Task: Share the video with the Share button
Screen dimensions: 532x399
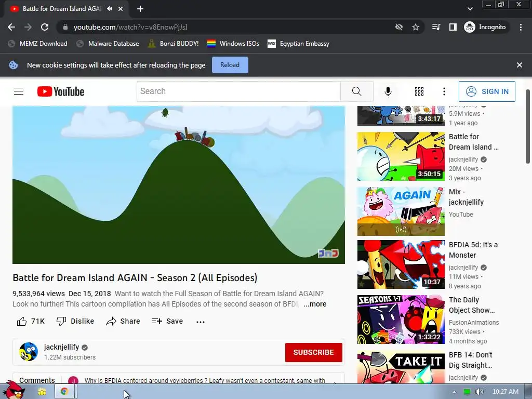Action: [x=123, y=321]
